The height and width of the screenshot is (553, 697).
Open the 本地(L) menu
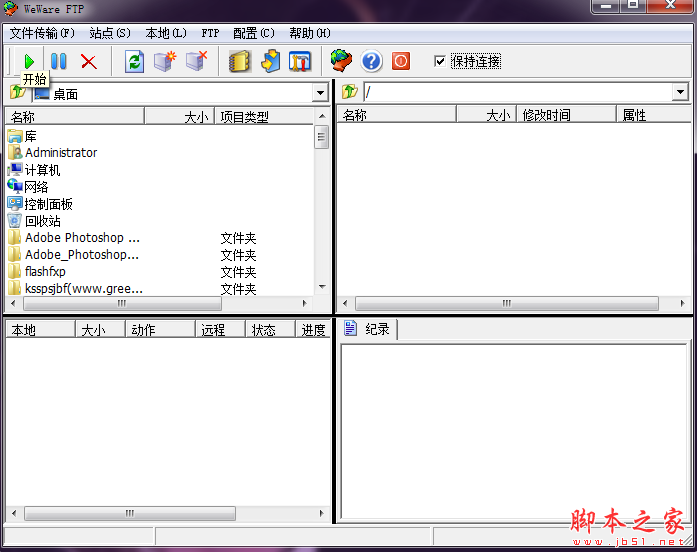(166, 33)
